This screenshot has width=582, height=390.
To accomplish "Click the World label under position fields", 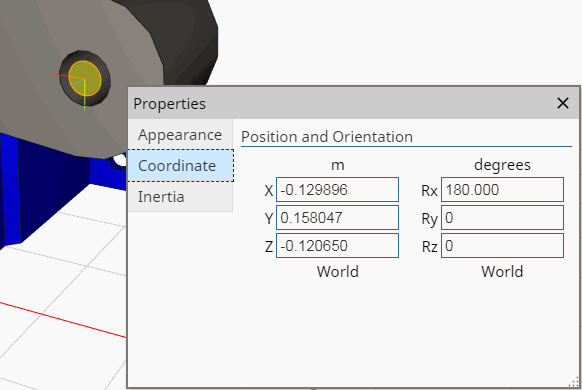I will click(x=337, y=272).
